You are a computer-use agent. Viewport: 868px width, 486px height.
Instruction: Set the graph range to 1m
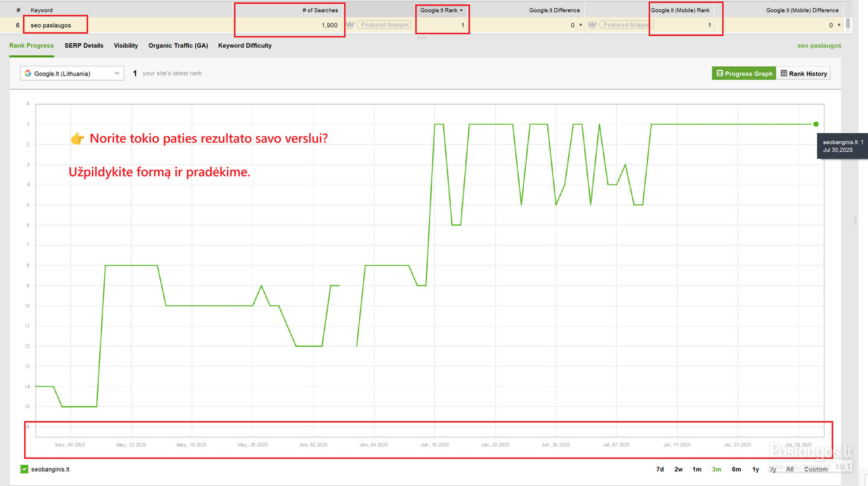(x=697, y=469)
